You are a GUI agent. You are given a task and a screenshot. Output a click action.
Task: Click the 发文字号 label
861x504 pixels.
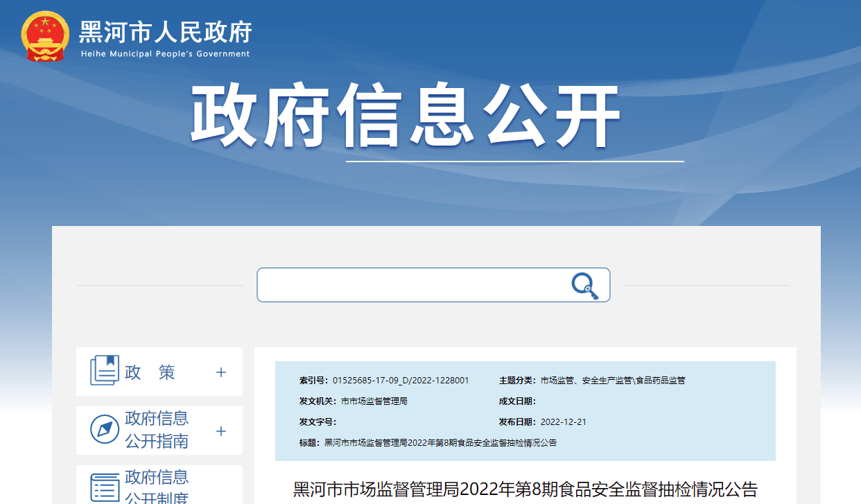pyautogui.click(x=318, y=422)
